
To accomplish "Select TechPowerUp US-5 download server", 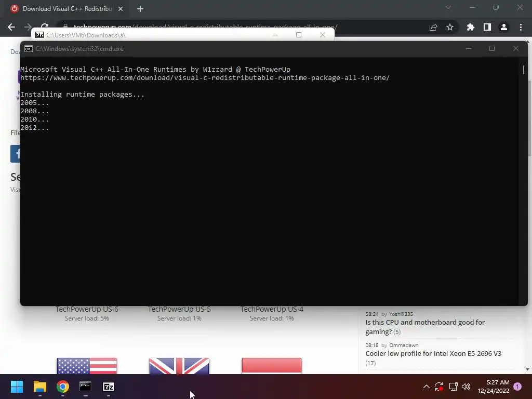I will (x=179, y=309).
